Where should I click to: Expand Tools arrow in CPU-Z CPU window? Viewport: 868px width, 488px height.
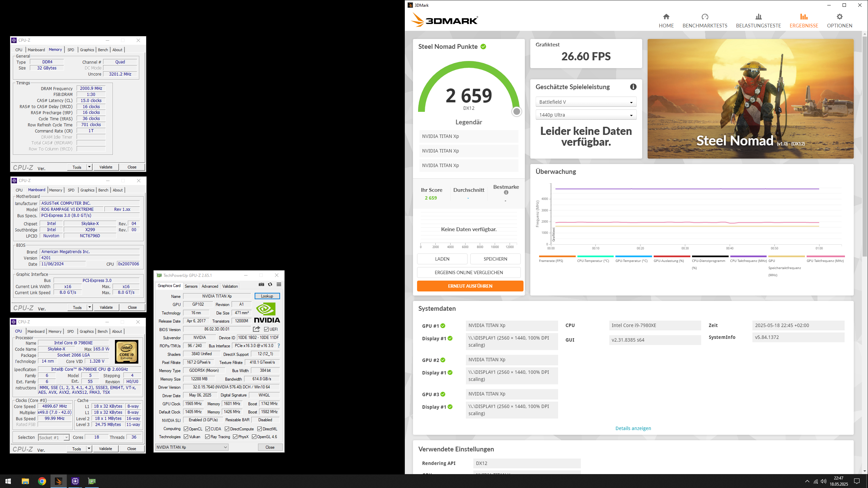(89, 449)
